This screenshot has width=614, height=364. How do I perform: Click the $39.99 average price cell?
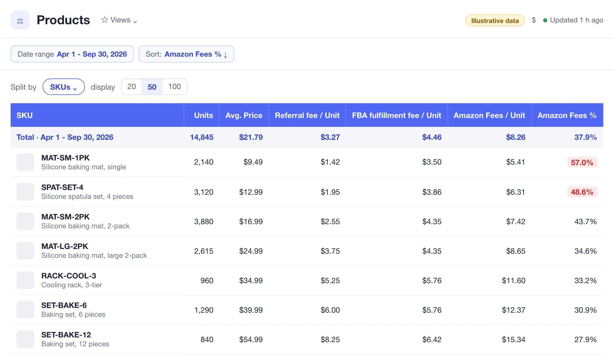point(251,310)
